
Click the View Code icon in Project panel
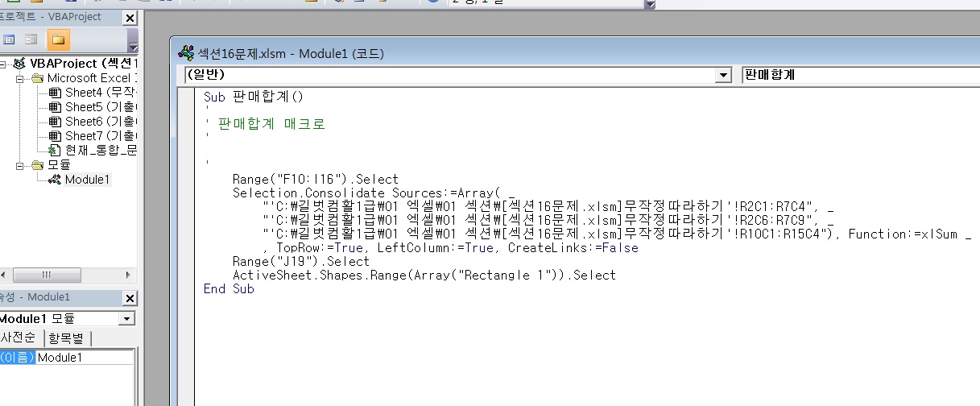8,39
